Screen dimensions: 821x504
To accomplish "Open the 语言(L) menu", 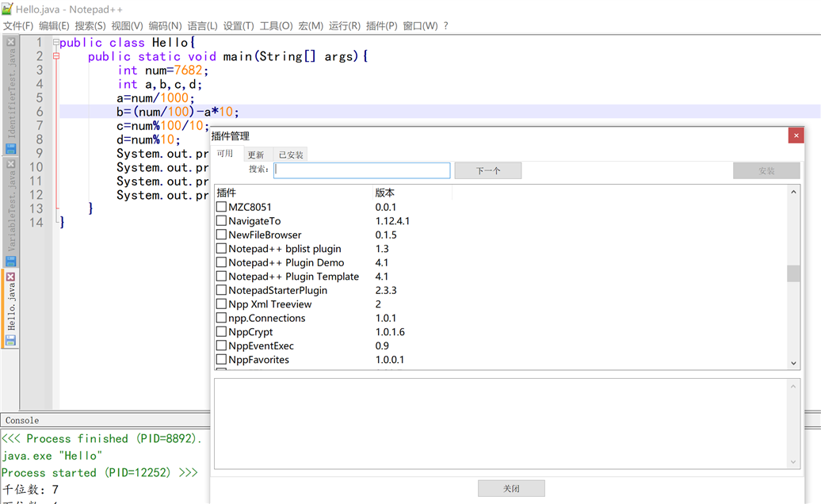I will tap(203, 25).
